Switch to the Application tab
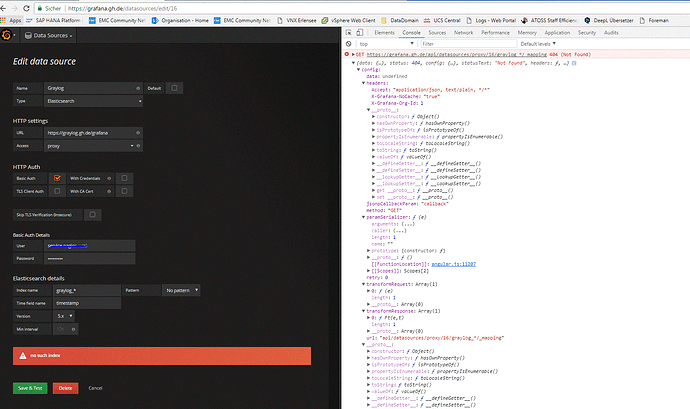 (557, 33)
